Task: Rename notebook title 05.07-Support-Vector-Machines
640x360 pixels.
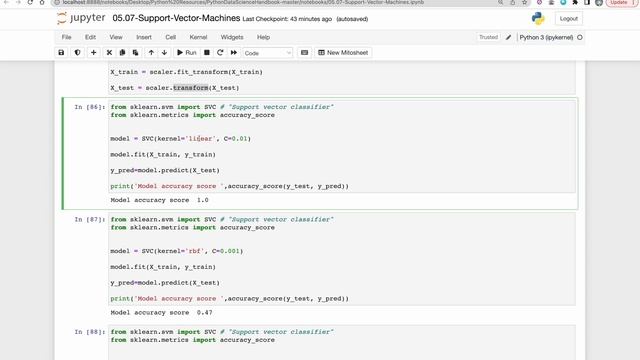Action: [176, 18]
